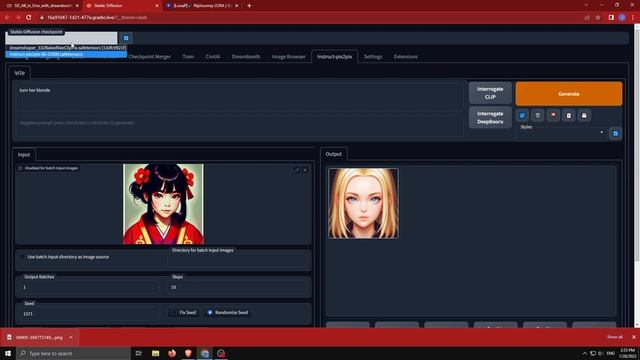Screen dimensions: 640x360
Task: Click the Windows taskbar search box
Action: 73,353
